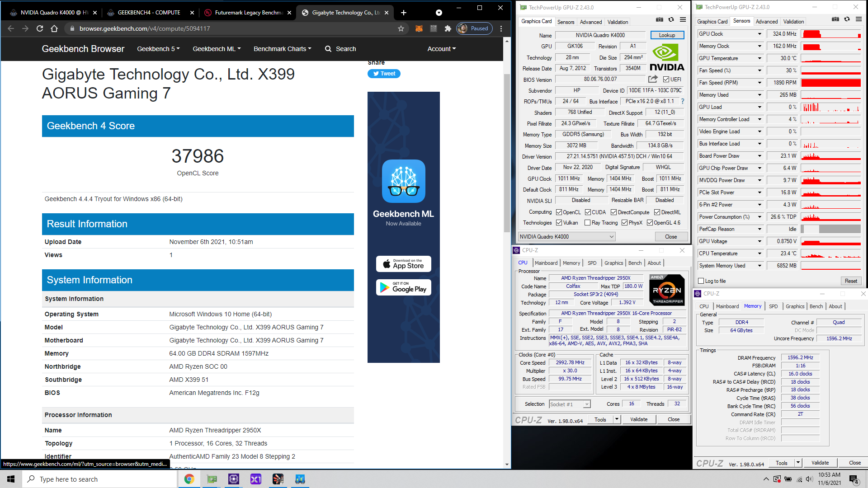Screen dimensions: 868x488
Task: Show hidden tray icons chevron
Action: point(766,479)
